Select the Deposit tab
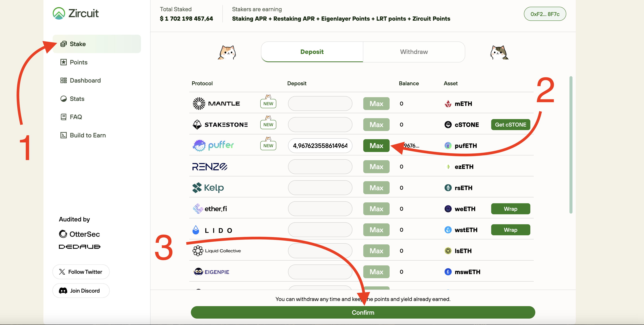This screenshot has height=325, width=644. [x=312, y=52]
